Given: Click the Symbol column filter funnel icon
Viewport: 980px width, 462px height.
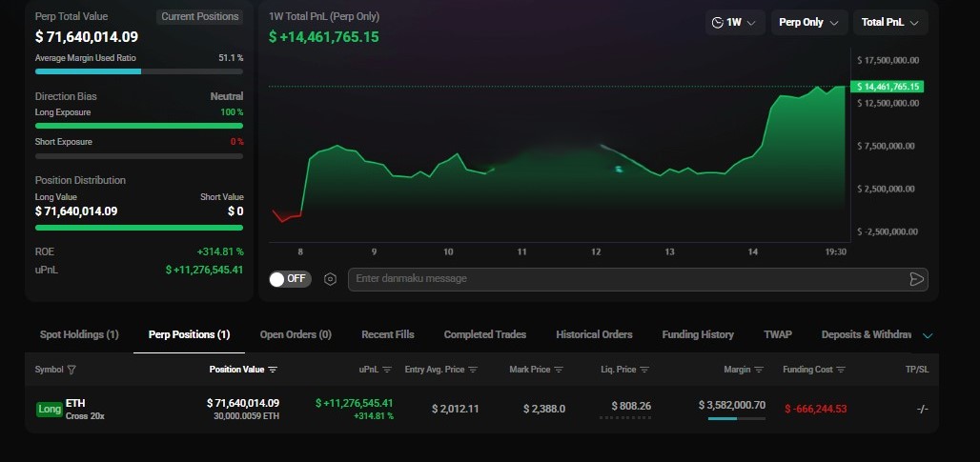Looking at the screenshot, I should click(71, 370).
